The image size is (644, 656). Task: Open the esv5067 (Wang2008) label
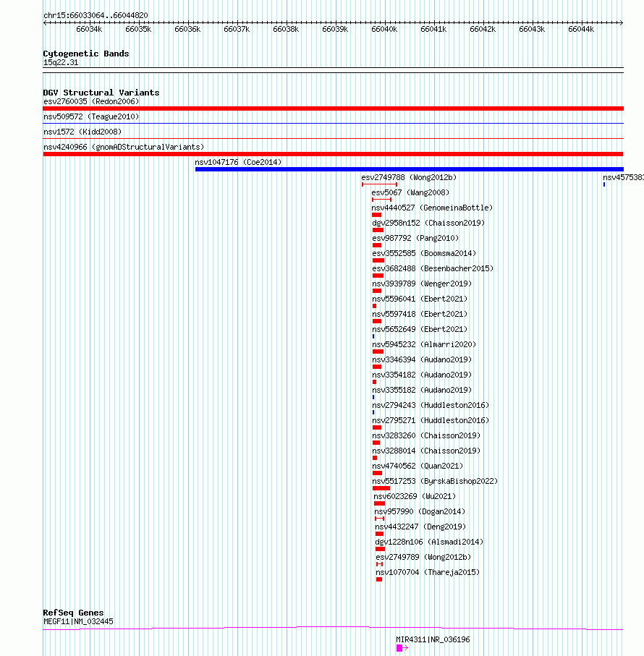pos(410,192)
